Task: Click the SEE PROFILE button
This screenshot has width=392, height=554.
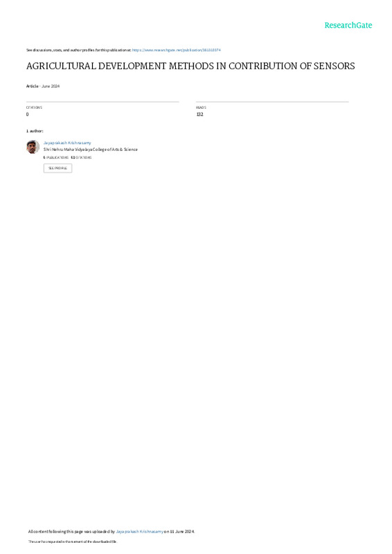Action: pos(57,168)
